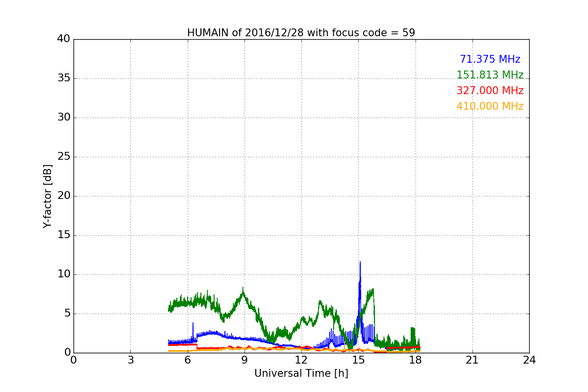
Task: Click the y-axis tick label 40
Action: 64,39
